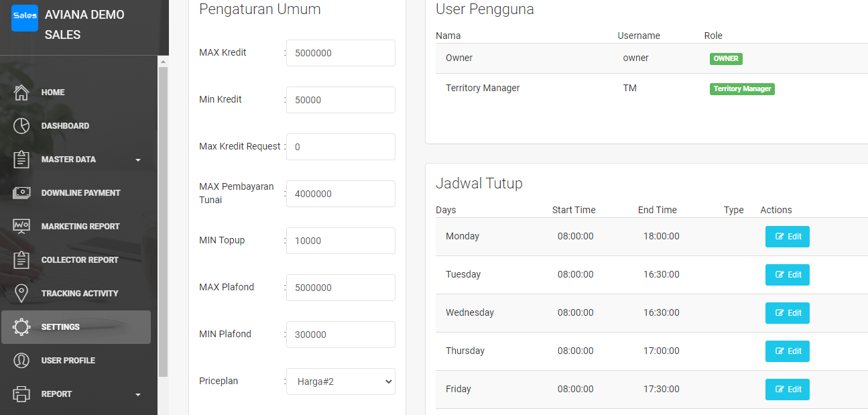Click the Home house icon in sidebar
Image resolution: width=868 pixels, height=415 pixels.
tap(21, 93)
